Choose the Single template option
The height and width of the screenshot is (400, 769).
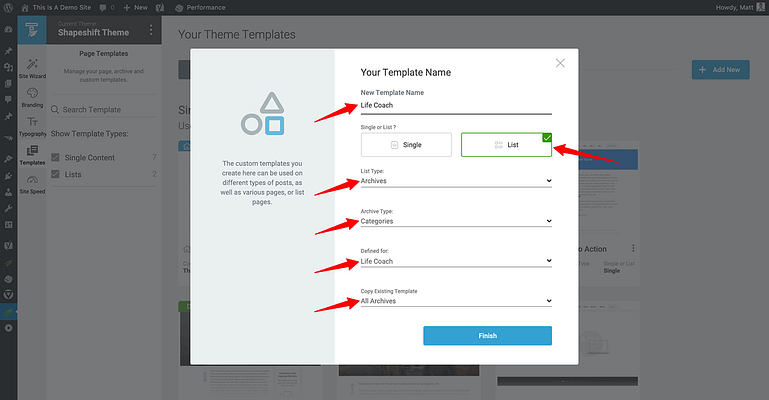coord(406,145)
